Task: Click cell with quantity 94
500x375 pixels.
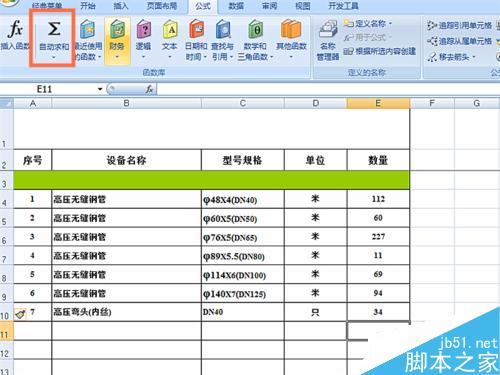Action: tap(378, 293)
